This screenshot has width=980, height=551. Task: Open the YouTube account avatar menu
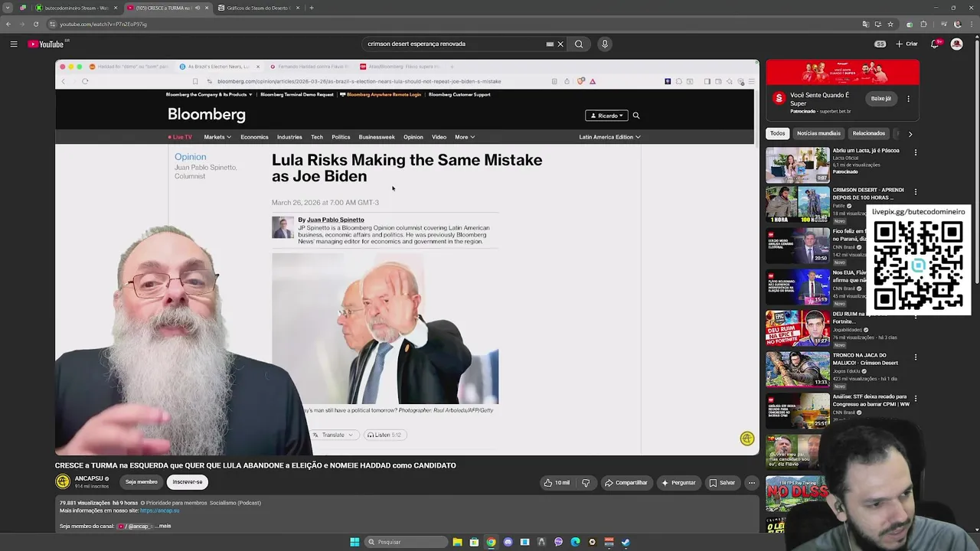956,44
